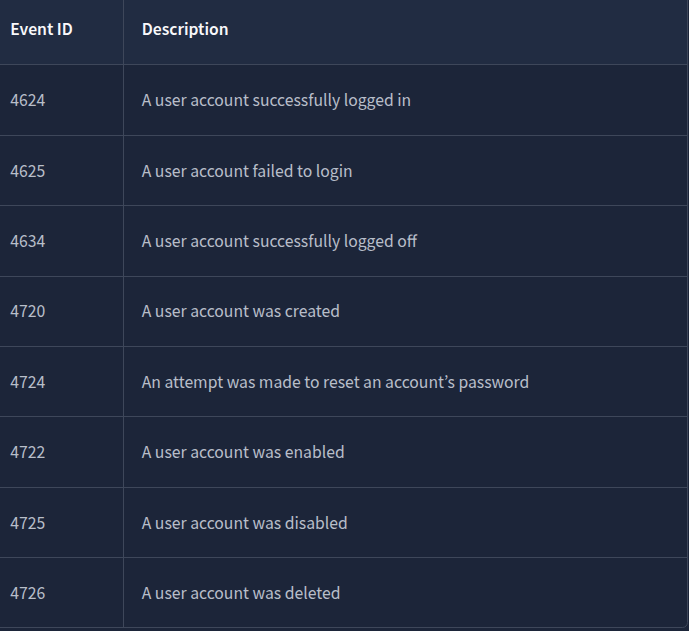Screen dimensions: 689x631
Task: Click the 4634 event ID
Action: tap(28, 241)
